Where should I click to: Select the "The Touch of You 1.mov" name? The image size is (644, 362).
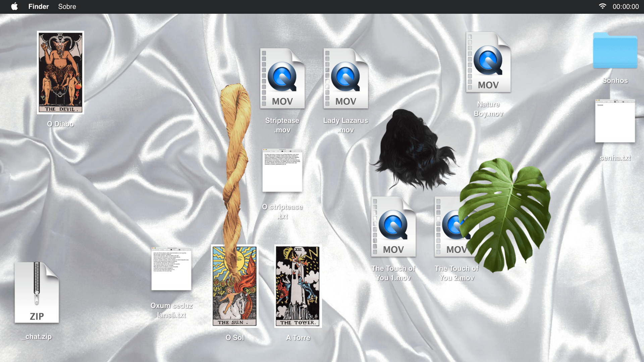click(x=393, y=273)
